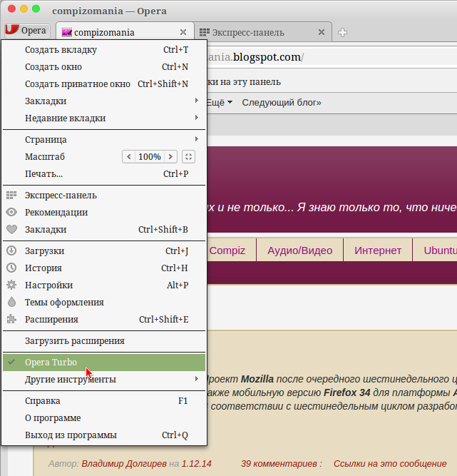The image size is (457, 476).
Task: Open О программе menu item
Action: 104,417
